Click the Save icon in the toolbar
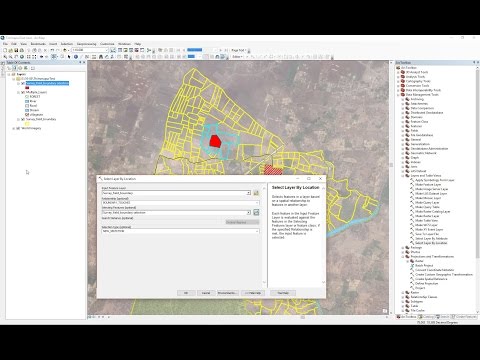 16,50
